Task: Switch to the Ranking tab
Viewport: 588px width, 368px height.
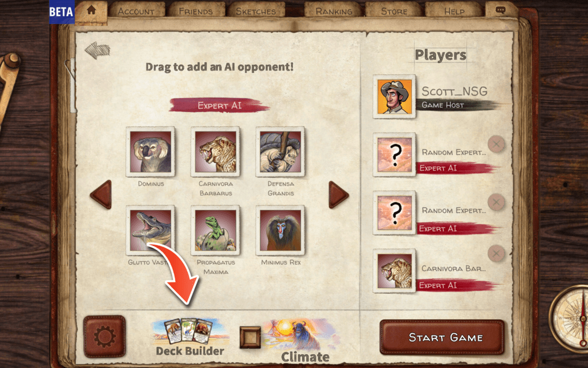Action: 334,11
